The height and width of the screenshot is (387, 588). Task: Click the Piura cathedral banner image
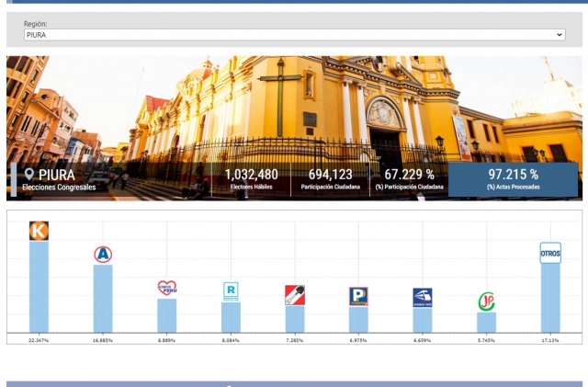294,101
